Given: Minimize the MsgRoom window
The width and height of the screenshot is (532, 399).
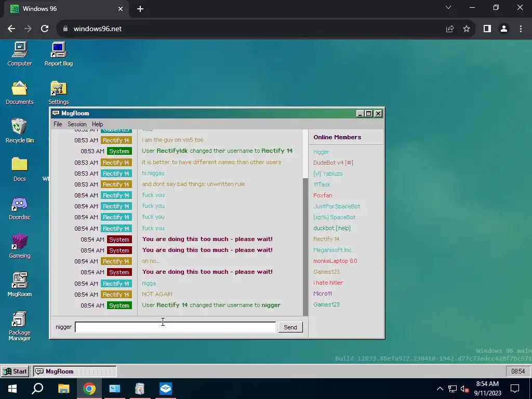Looking at the screenshot, I should (360, 114).
